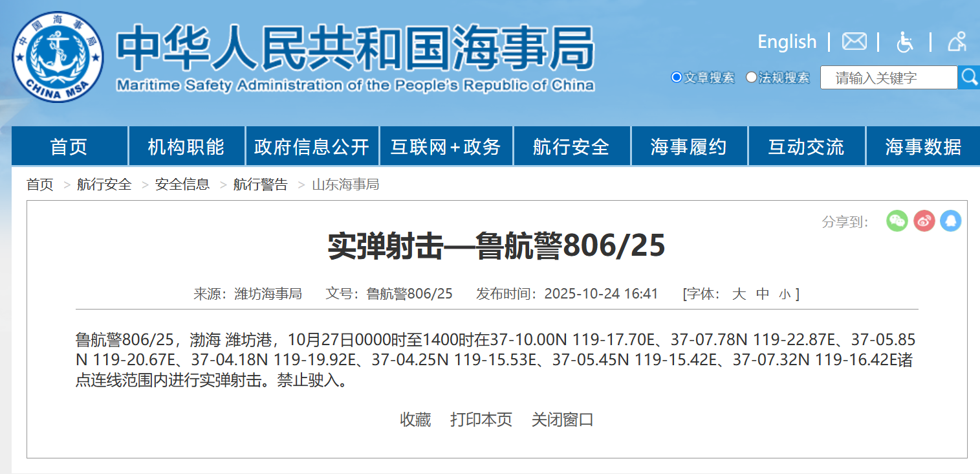Set font size to 小

785,295
